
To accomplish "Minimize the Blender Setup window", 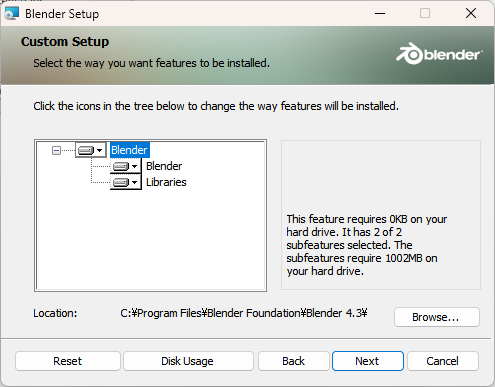I will point(380,13).
